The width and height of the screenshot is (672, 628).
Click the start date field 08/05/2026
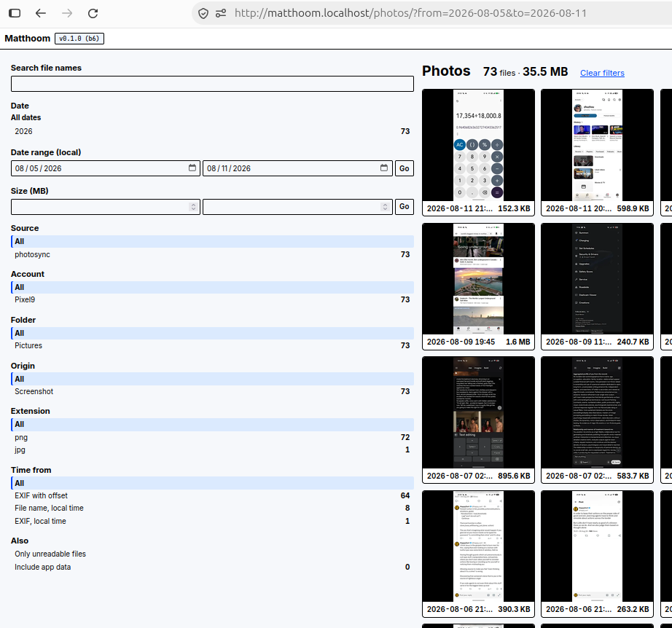(x=106, y=168)
